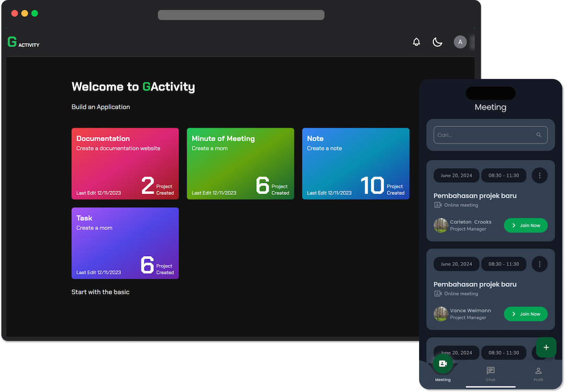
Task: Select the Meeting tab in the bottom navigation
Action: (443, 367)
